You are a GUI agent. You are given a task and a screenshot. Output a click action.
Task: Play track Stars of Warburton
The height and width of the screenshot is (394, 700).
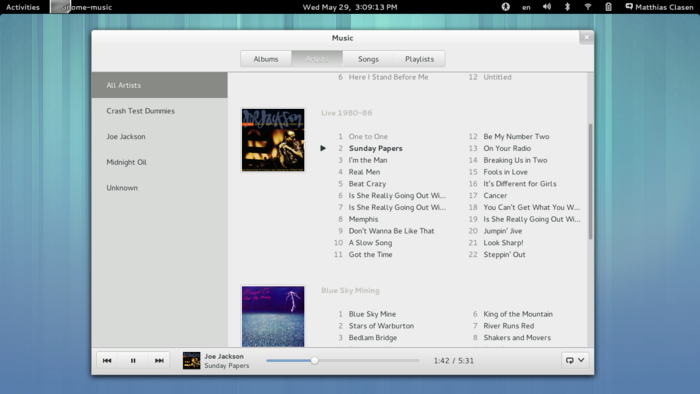point(381,326)
